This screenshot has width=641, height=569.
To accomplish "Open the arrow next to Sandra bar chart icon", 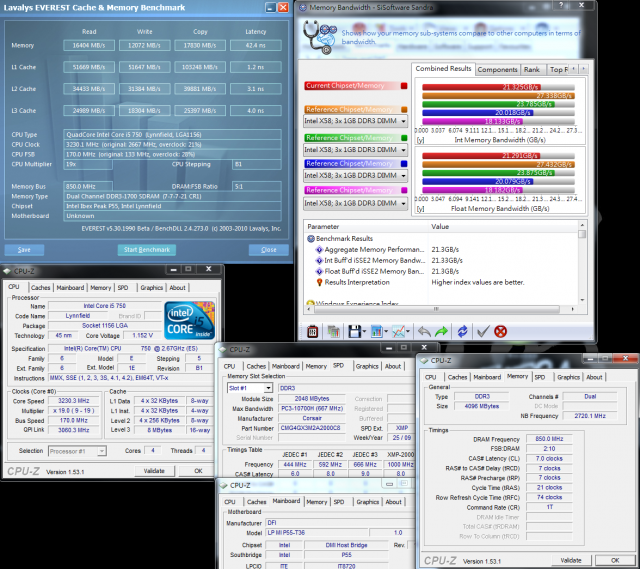I will pos(386,332).
